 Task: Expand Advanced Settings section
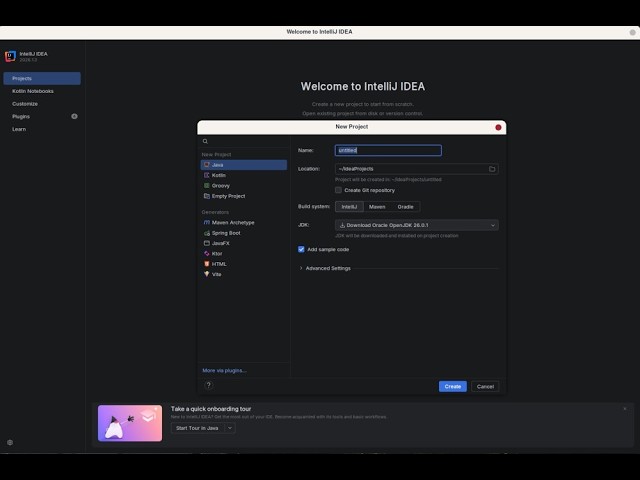[301, 268]
